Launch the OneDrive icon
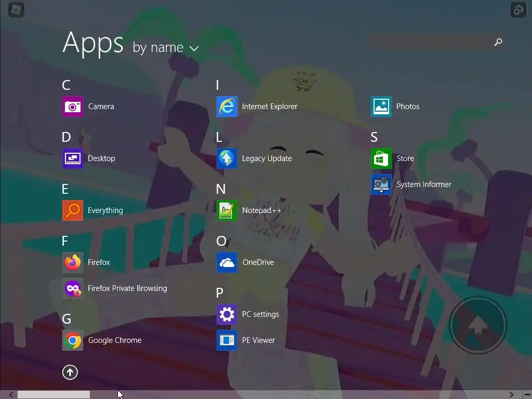532x399 pixels. click(x=227, y=262)
